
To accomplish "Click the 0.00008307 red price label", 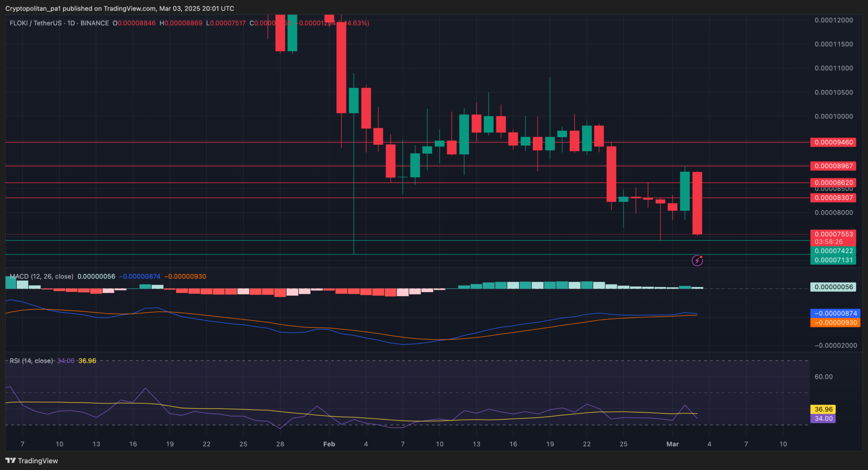I will click(833, 198).
